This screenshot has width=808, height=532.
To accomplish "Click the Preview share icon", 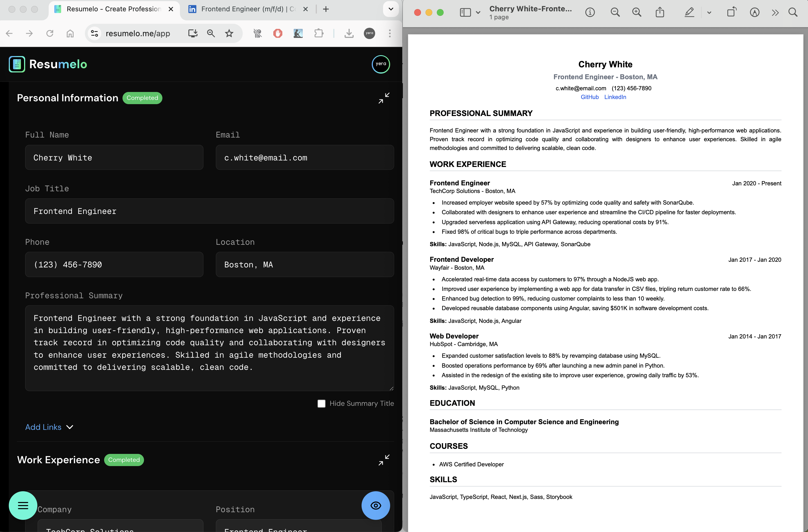I will click(x=660, y=12).
